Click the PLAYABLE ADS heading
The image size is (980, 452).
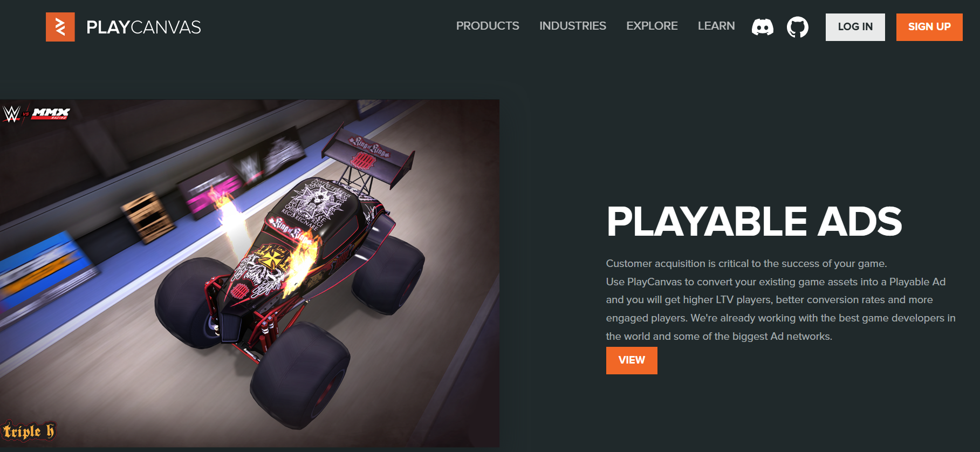click(x=754, y=222)
